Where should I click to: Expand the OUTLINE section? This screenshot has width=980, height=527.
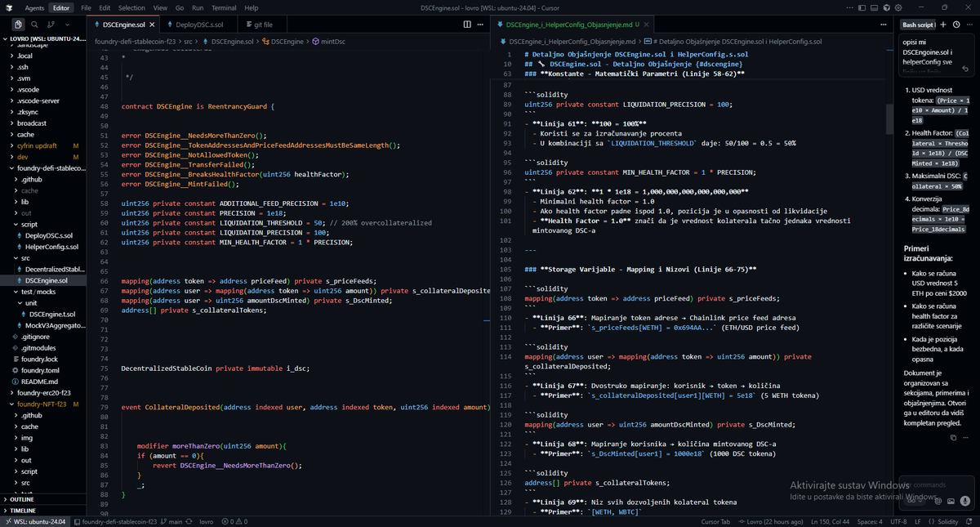tap(43, 499)
